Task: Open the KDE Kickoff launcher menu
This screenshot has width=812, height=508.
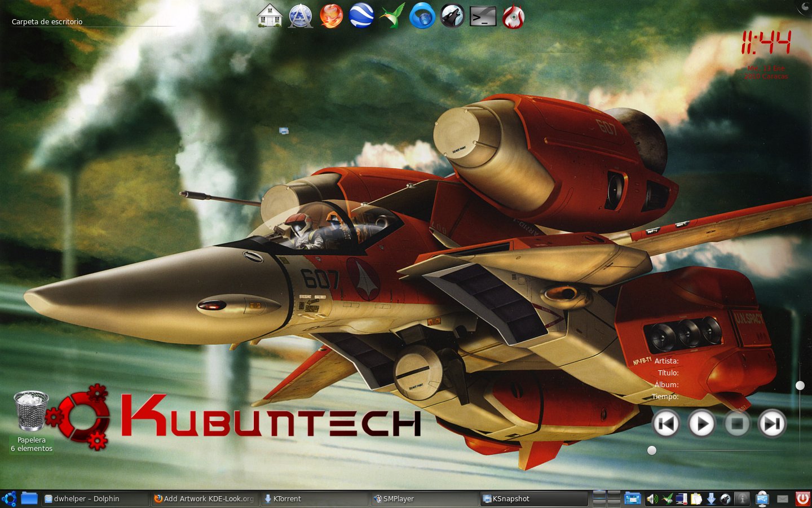Action: tap(9, 499)
